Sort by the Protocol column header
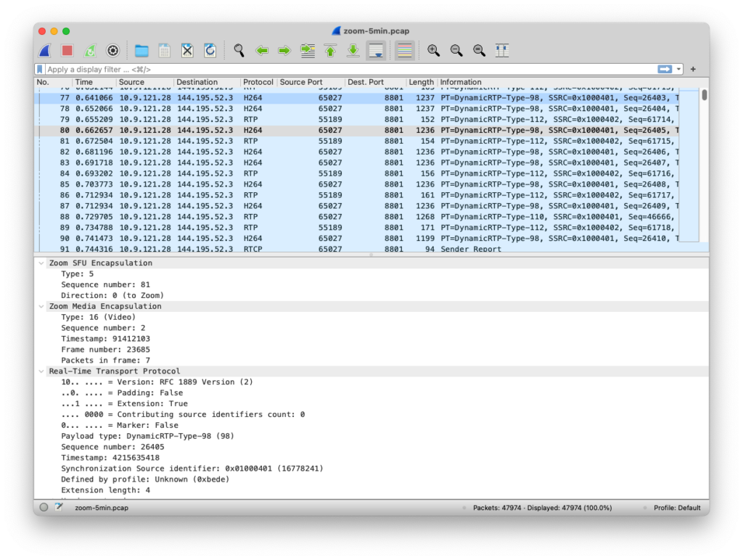The height and width of the screenshot is (560, 743). click(x=259, y=82)
